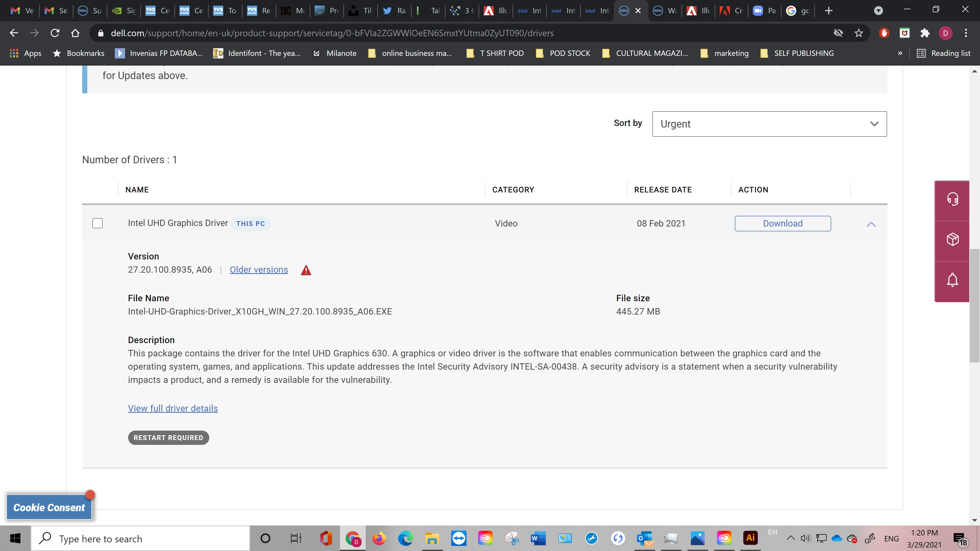
Task: Open Adobe Illustrator from the taskbar
Action: pos(750,538)
